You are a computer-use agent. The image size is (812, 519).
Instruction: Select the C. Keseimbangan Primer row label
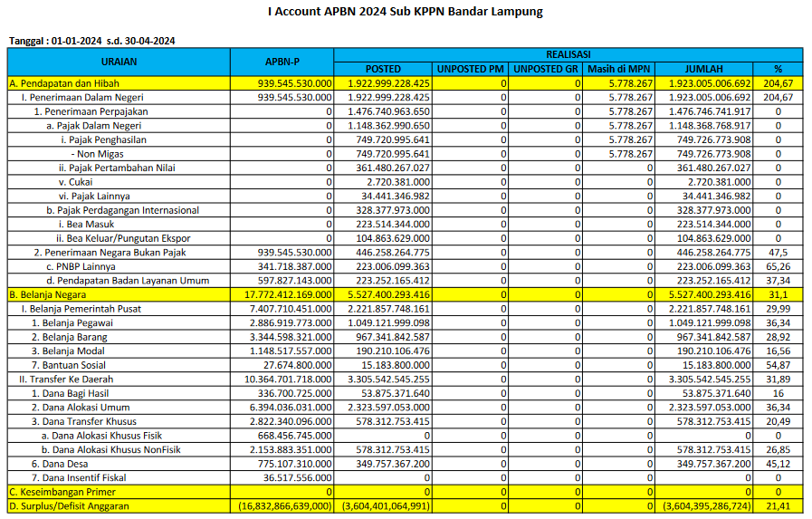(x=56, y=492)
